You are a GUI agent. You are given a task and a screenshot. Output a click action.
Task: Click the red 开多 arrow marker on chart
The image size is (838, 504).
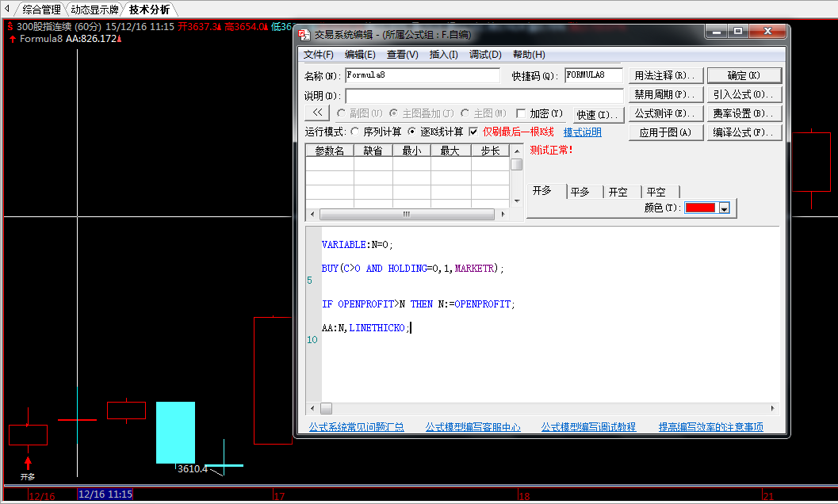pos(29,462)
